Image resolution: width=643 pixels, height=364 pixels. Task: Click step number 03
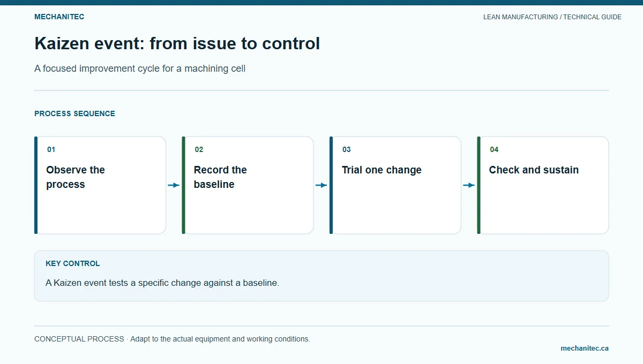pyautogui.click(x=347, y=149)
